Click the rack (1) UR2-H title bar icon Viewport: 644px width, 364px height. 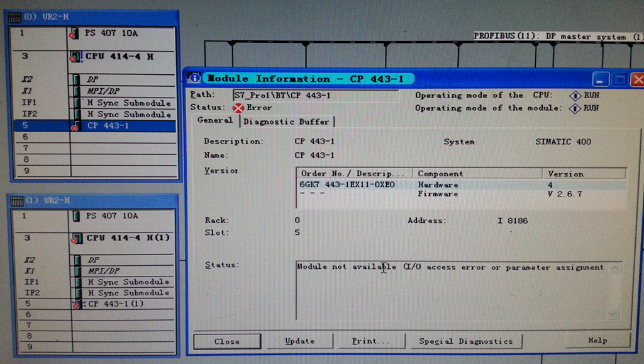[17, 201]
